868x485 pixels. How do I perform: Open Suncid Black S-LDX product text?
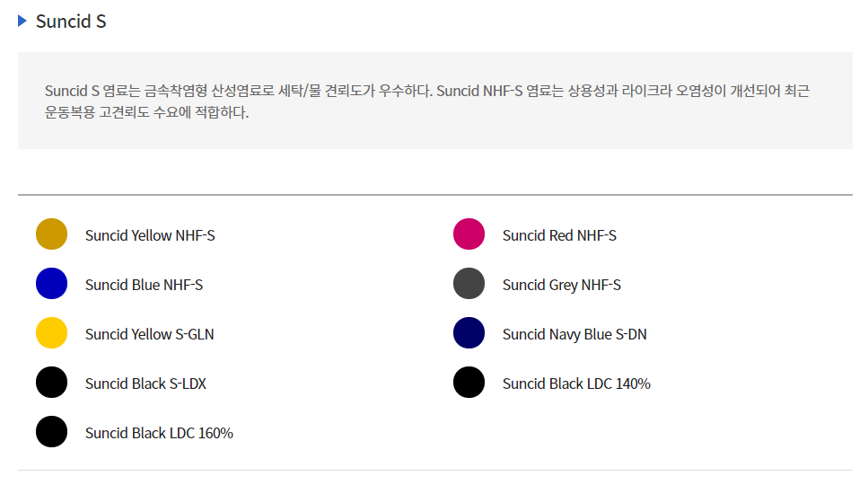coord(145,384)
